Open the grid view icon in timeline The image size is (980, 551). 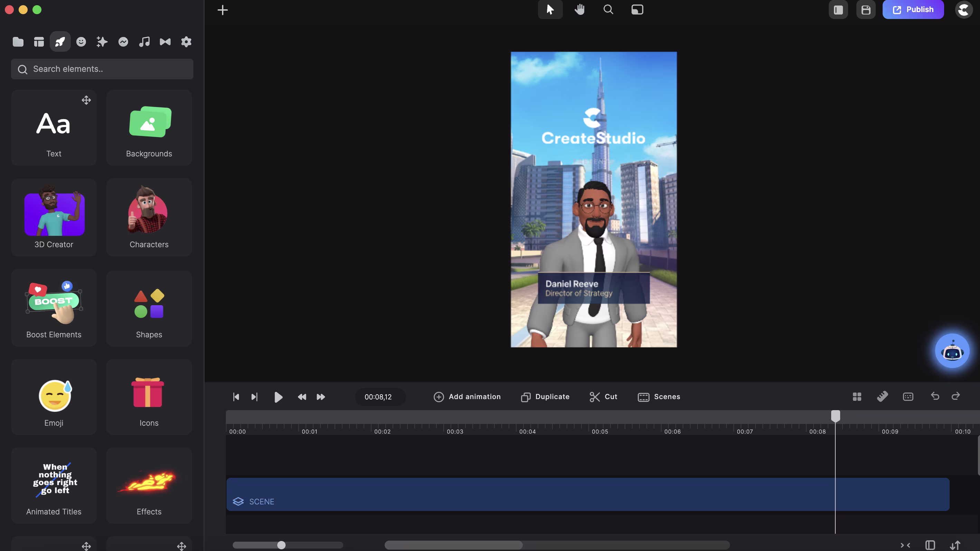(x=857, y=397)
